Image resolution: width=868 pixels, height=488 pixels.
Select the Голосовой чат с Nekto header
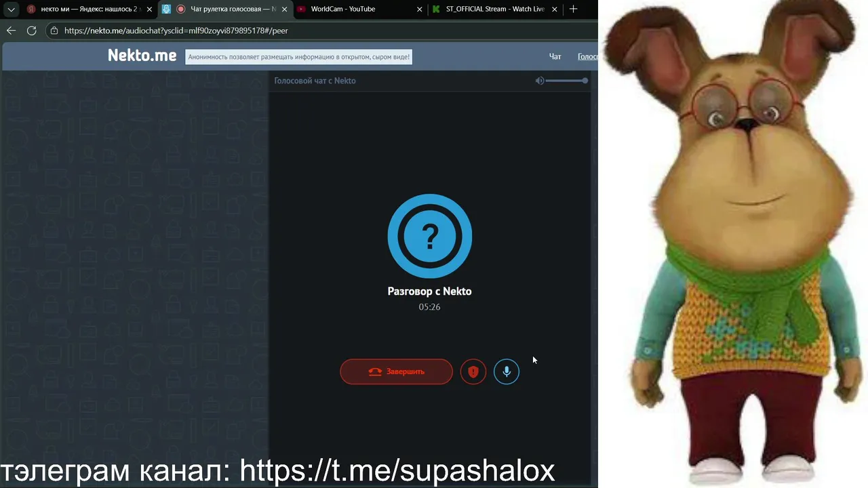click(315, 81)
